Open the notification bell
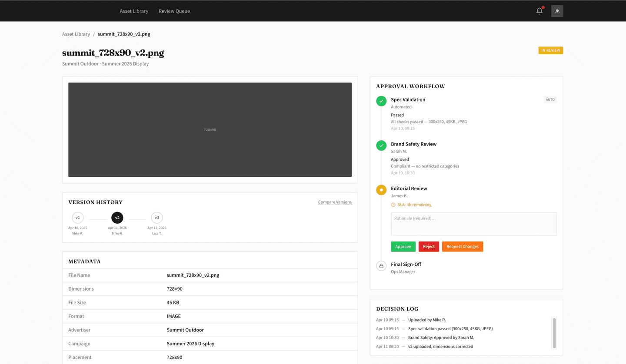Screen dimensions: 626x364 [x=539, y=11]
